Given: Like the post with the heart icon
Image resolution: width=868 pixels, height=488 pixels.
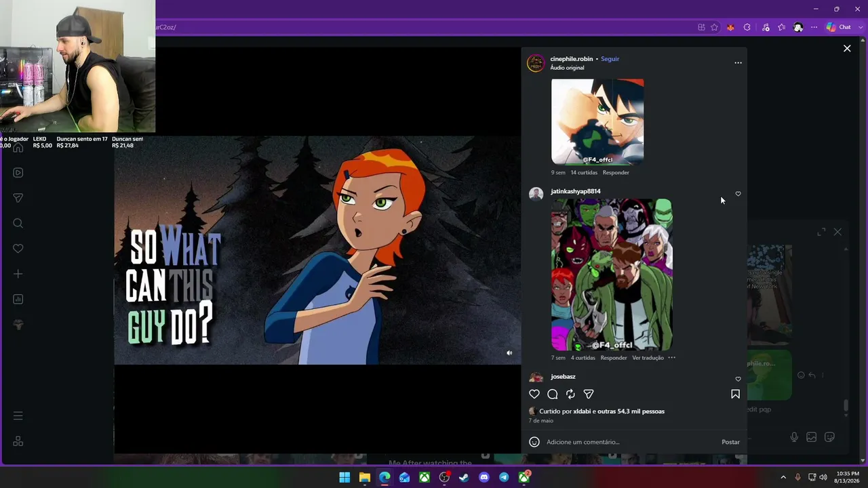Looking at the screenshot, I should click(x=534, y=394).
